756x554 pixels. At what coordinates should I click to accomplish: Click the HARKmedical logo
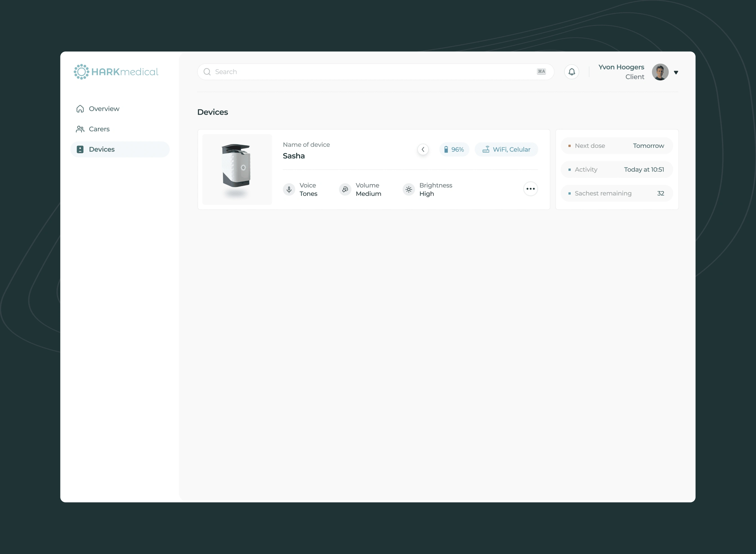coord(116,72)
